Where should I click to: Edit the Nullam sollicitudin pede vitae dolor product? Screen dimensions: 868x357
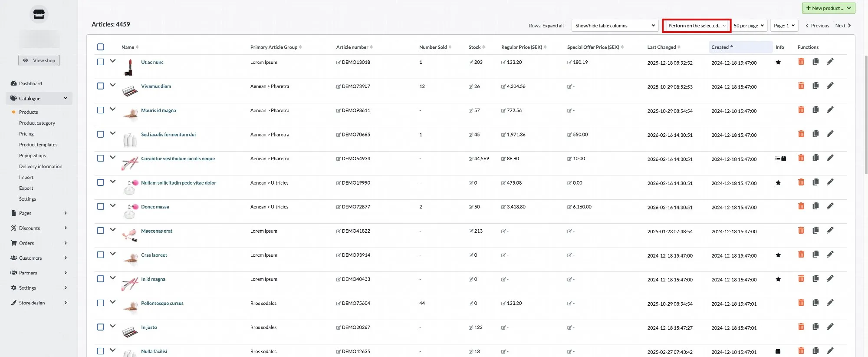[x=830, y=182]
